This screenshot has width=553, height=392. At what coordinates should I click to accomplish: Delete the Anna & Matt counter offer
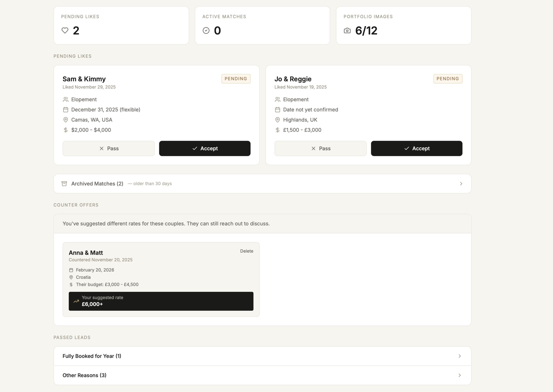[247, 251]
